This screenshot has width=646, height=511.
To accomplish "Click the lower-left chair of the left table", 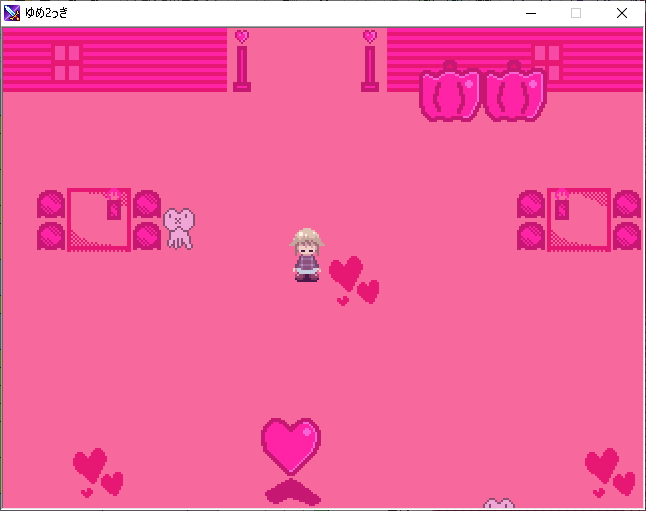I will pos(51,236).
